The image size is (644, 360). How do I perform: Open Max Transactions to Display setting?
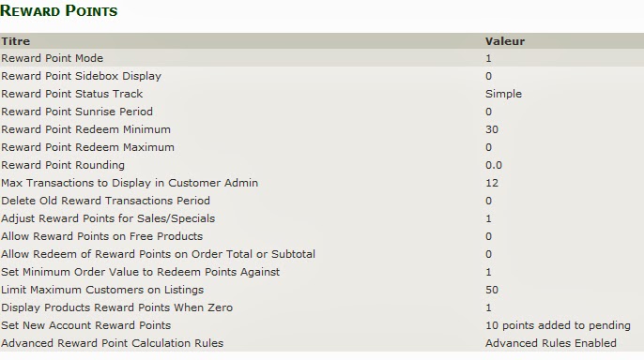point(322,183)
